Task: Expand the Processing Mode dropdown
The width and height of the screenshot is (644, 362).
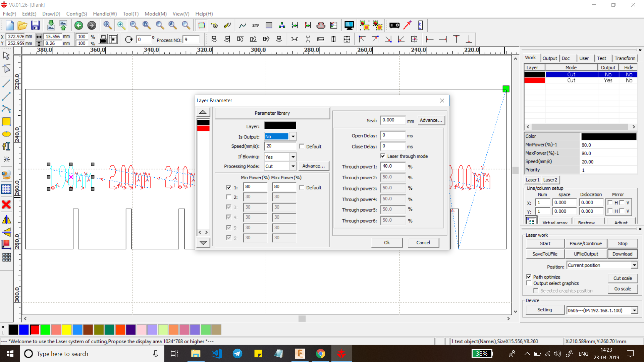Action: [x=293, y=166]
